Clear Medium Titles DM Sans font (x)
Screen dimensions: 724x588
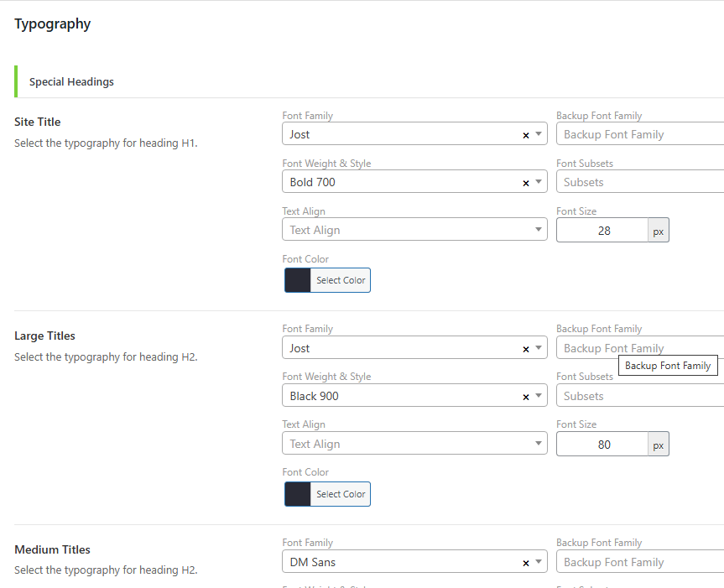pos(526,563)
